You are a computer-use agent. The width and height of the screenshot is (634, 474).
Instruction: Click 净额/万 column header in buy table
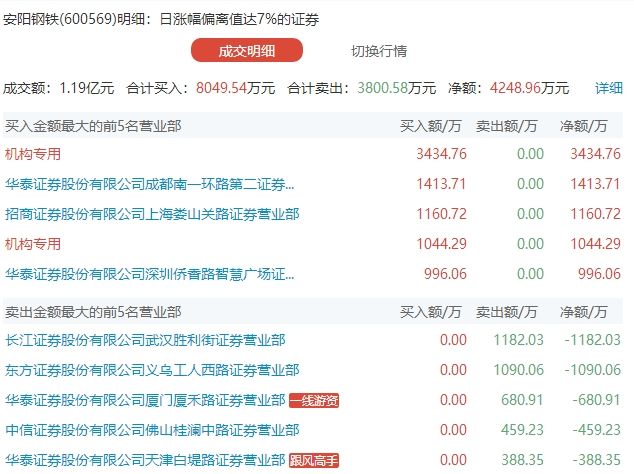583,127
